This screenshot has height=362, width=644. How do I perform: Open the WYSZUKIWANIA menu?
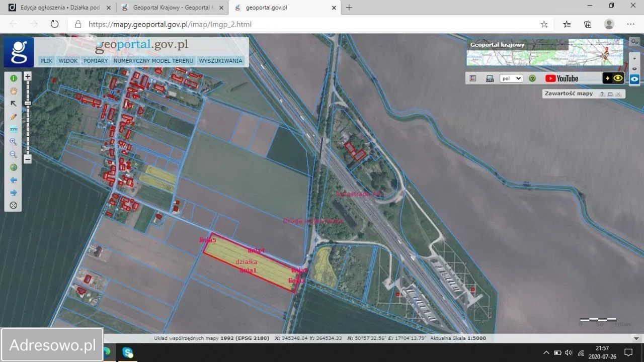click(x=220, y=61)
